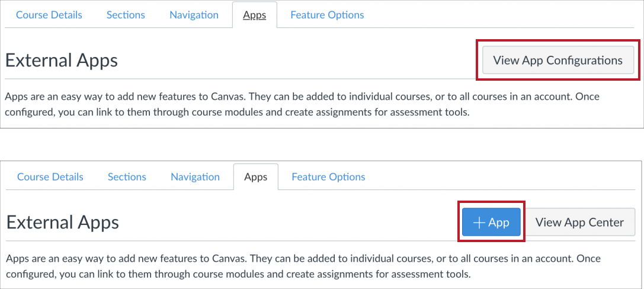Select Navigation tab in lower panel

click(195, 177)
